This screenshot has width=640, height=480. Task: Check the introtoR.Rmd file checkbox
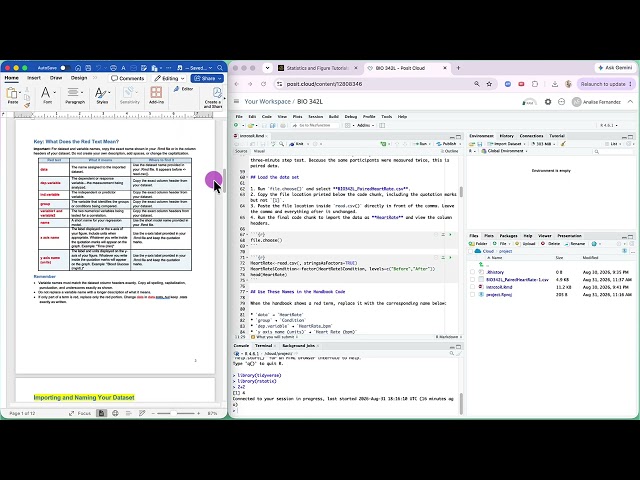472,287
